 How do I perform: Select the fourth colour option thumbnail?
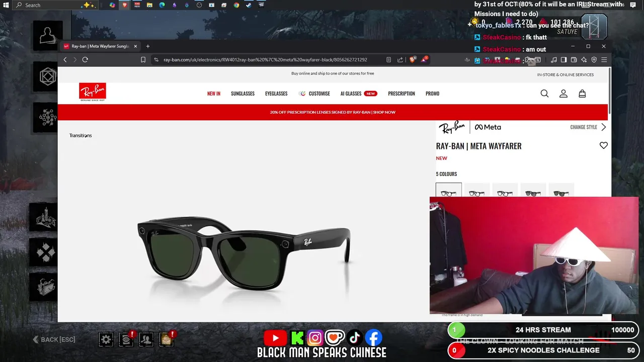point(533,190)
